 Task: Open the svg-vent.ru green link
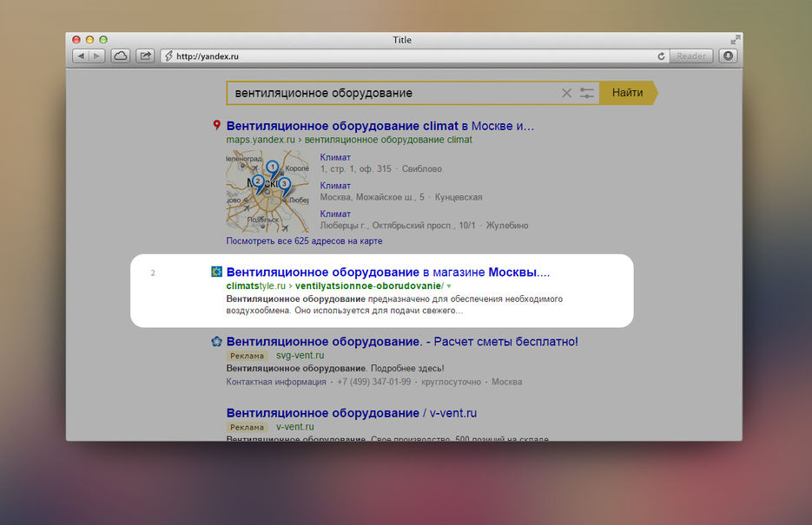click(300, 355)
